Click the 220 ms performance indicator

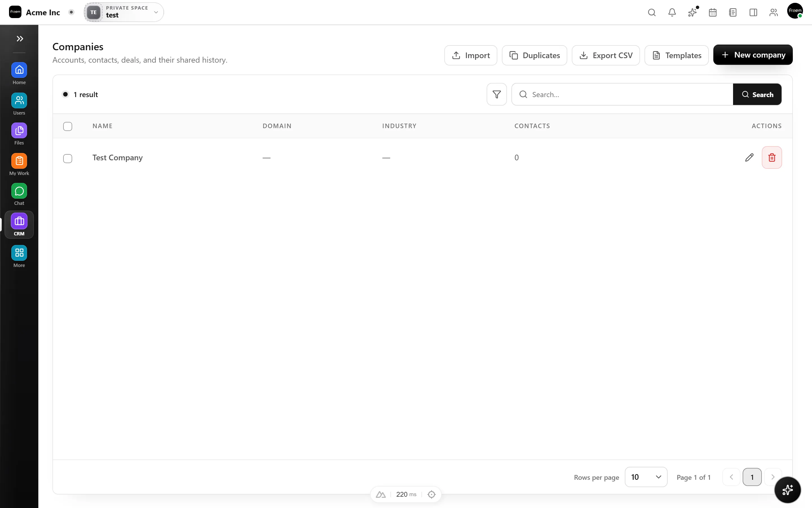[406, 494]
